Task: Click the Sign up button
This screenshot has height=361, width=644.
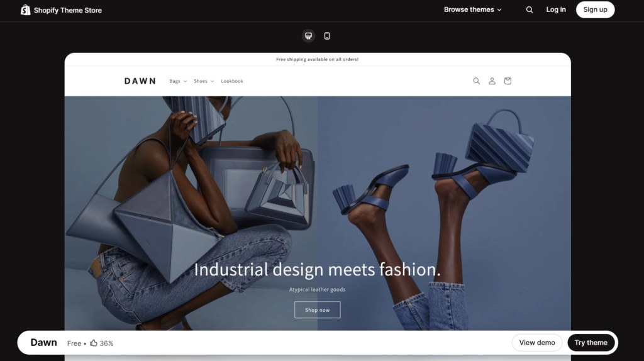Action: (x=595, y=9)
